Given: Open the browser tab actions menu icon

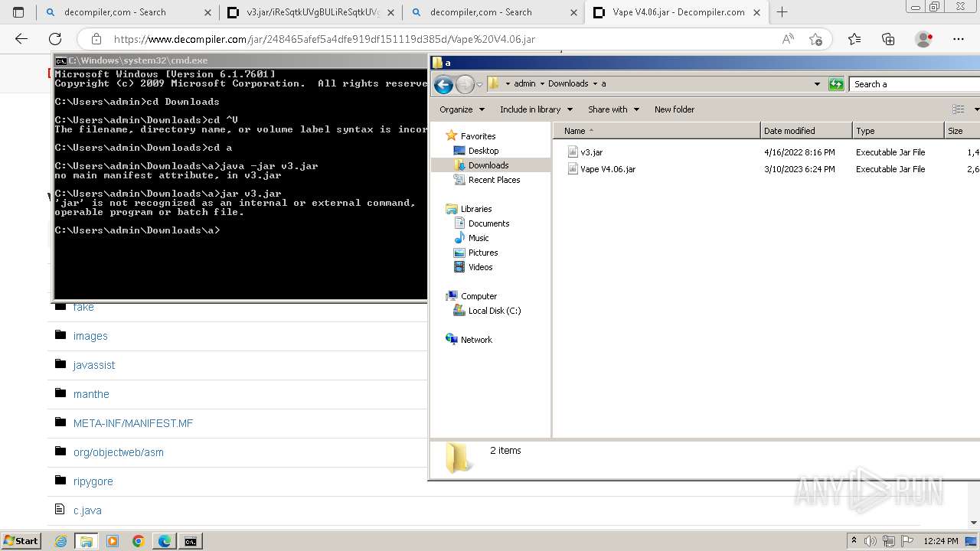Looking at the screenshot, I should [18, 12].
